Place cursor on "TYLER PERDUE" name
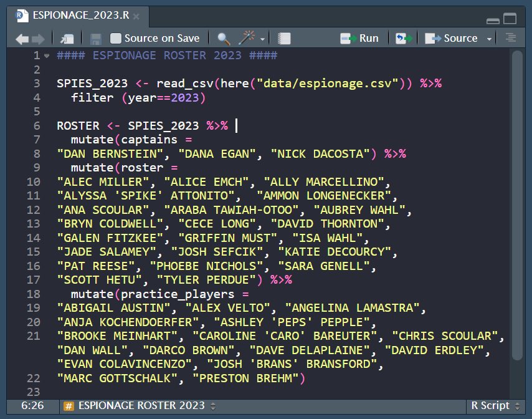Image resolution: width=532 pixels, height=419 pixels. pyautogui.click(x=207, y=280)
